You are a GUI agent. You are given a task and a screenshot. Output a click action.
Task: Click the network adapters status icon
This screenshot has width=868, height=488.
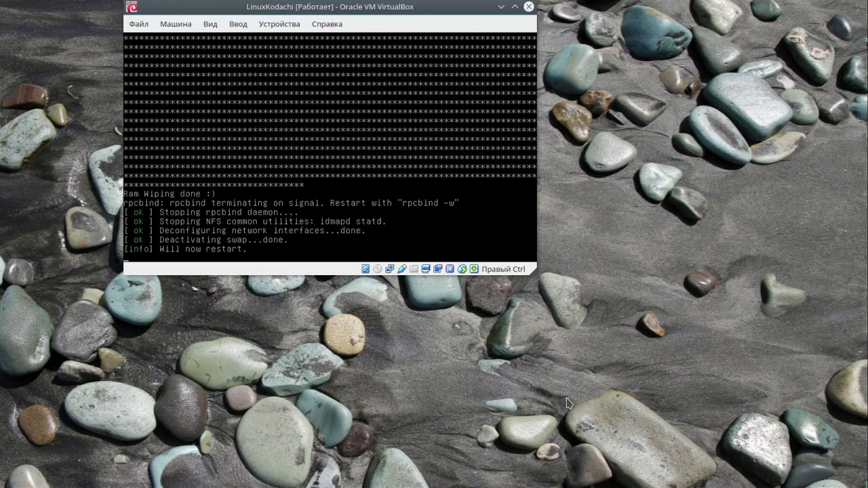click(x=390, y=269)
